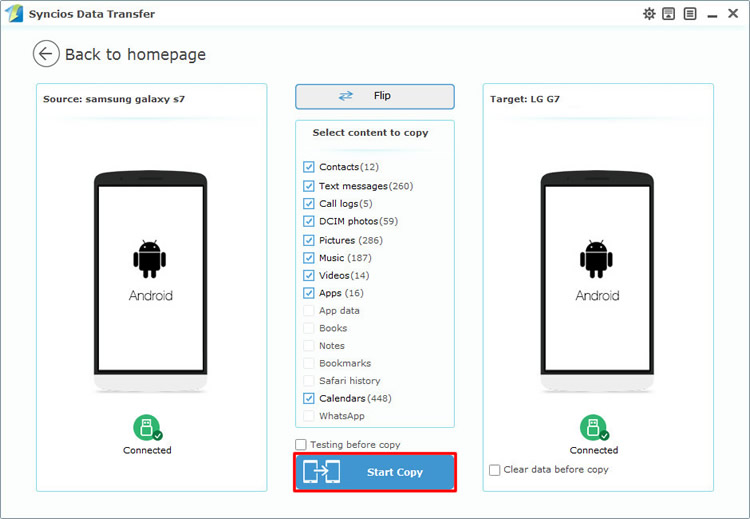Click the Pictures (286) label
Screen dimensions: 750x519
click(x=351, y=240)
